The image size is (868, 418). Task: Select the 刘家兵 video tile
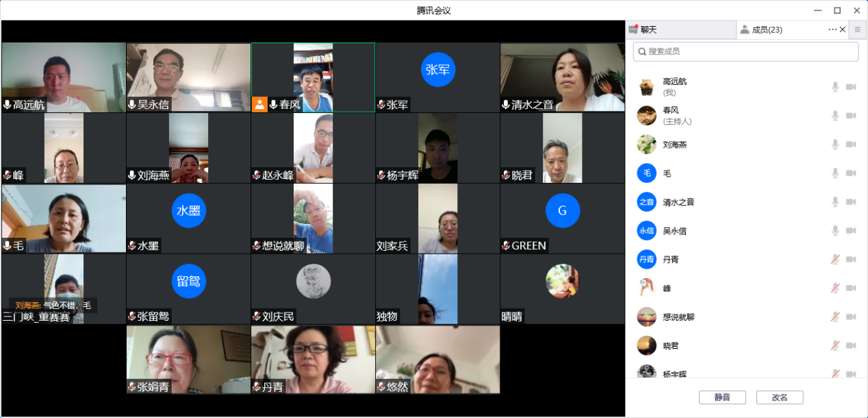437,219
